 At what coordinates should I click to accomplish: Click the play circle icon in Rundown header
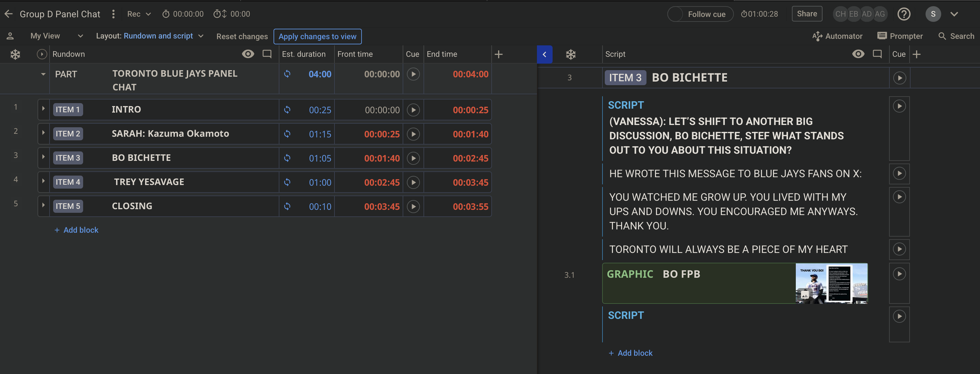pos(42,54)
